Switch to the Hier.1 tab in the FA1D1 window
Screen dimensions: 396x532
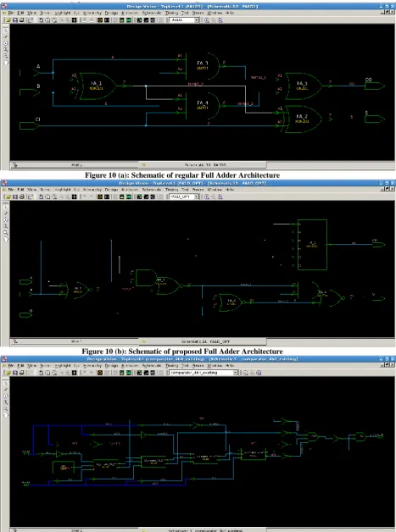75,165
